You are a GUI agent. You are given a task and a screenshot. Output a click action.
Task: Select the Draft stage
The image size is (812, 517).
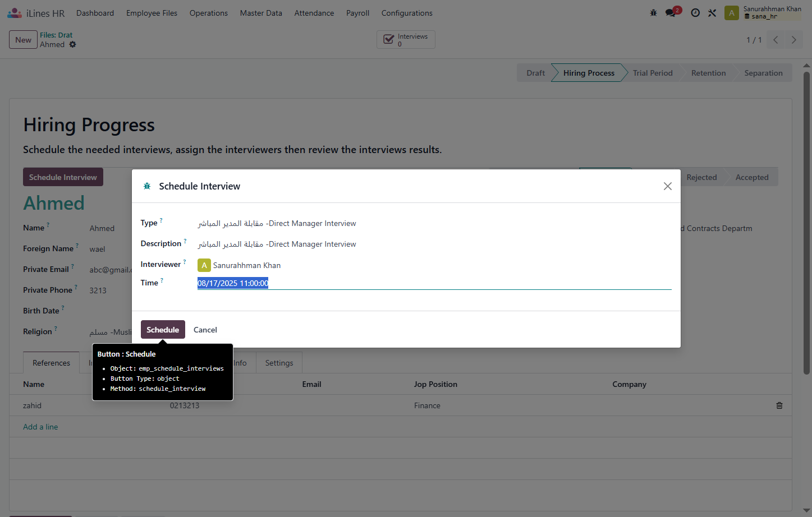coord(535,73)
